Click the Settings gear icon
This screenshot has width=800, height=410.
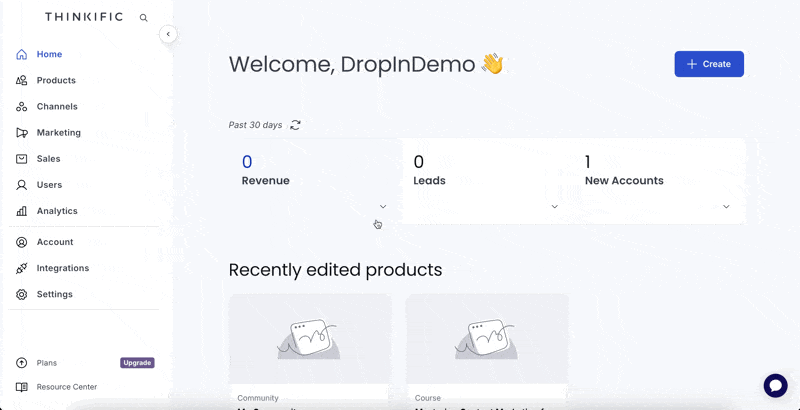[21, 294]
